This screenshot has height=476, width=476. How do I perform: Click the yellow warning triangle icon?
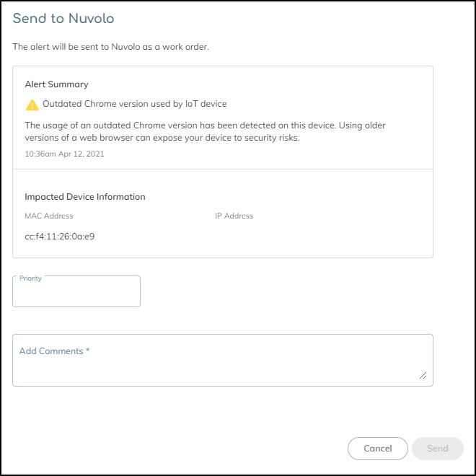32,105
